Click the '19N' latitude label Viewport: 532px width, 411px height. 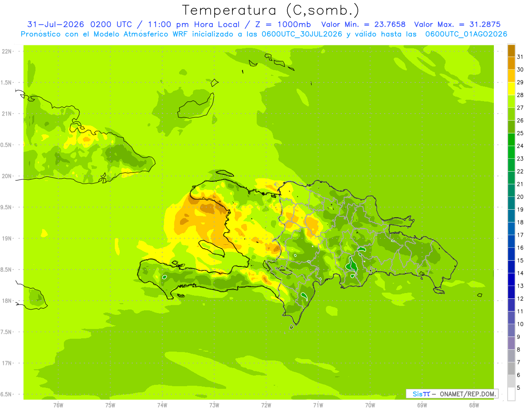pyautogui.click(x=8, y=238)
